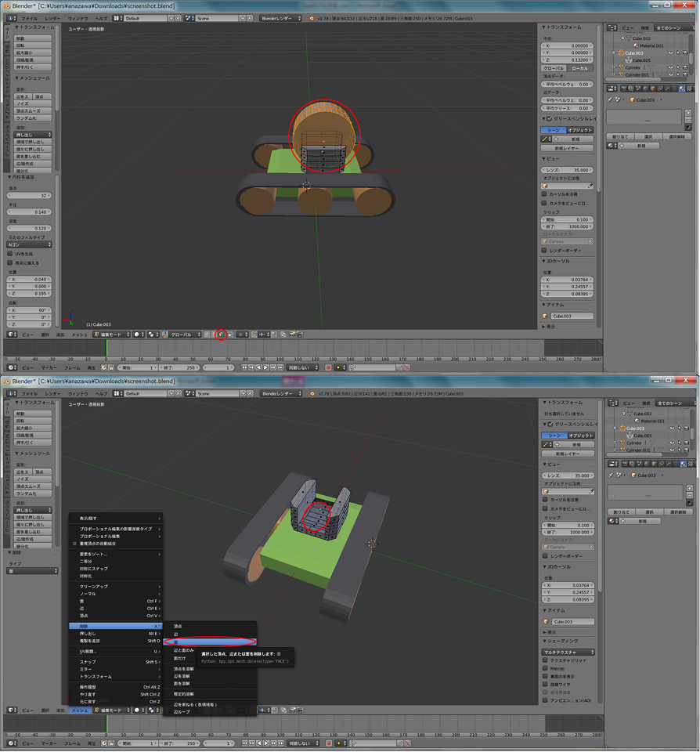Select the Translate manipulator icon in header
This screenshot has height=752, width=700.
(x=164, y=334)
